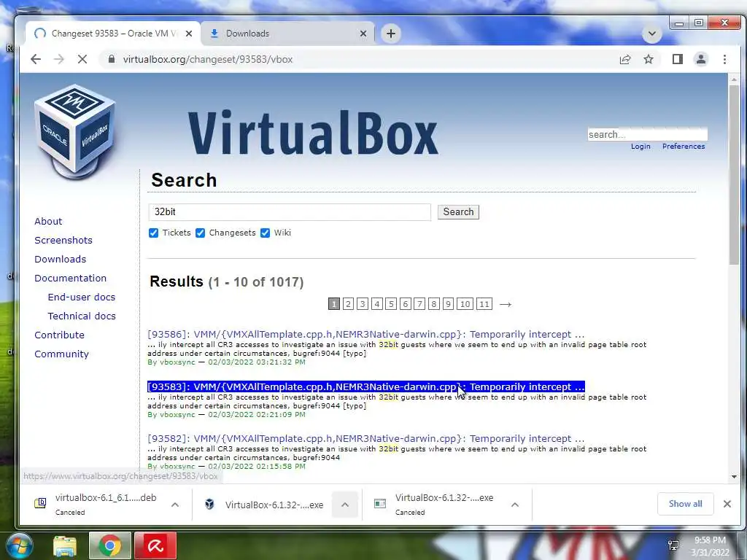The width and height of the screenshot is (747, 560).
Task: Click the Search button
Action: 458,212
